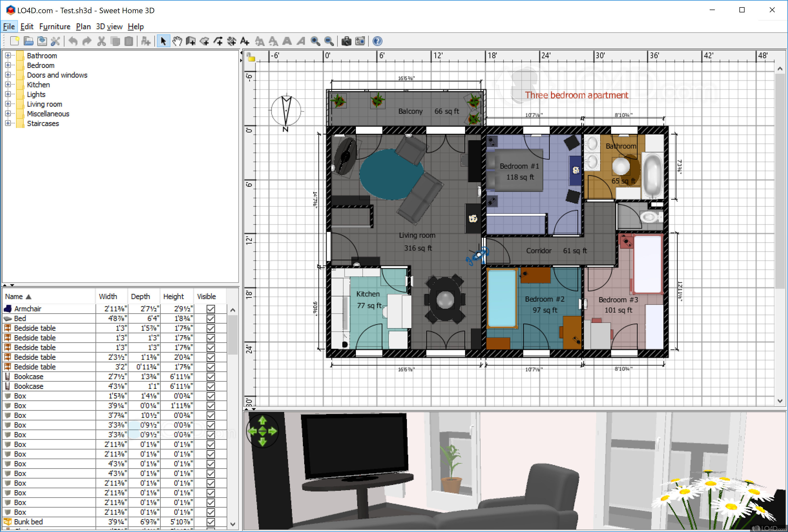The image size is (788, 532).
Task: Select the Add text tool
Action: coord(245,41)
